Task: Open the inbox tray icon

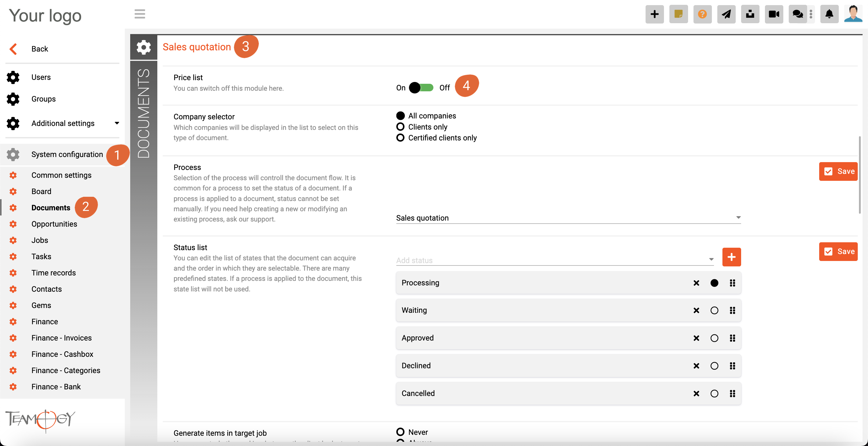Action: (x=750, y=14)
